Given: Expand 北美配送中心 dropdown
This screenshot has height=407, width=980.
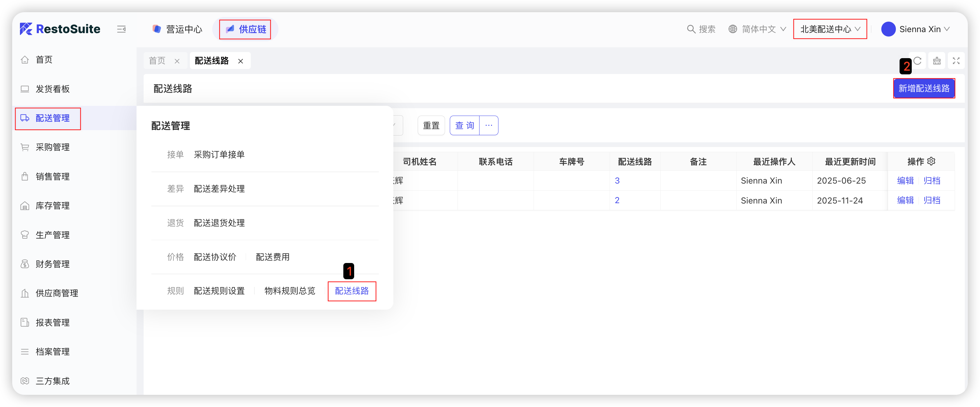Looking at the screenshot, I should (830, 29).
